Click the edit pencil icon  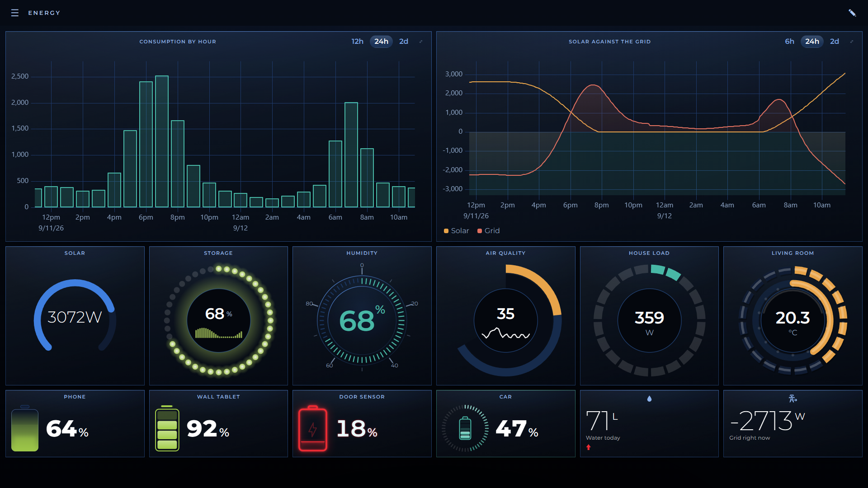[852, 13]
